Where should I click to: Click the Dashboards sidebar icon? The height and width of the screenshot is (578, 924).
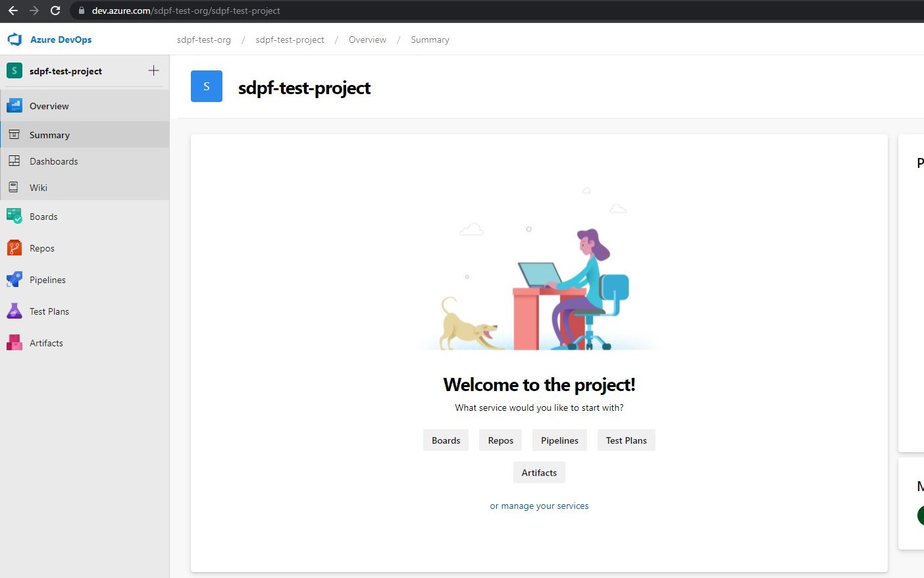pos(14,161)
